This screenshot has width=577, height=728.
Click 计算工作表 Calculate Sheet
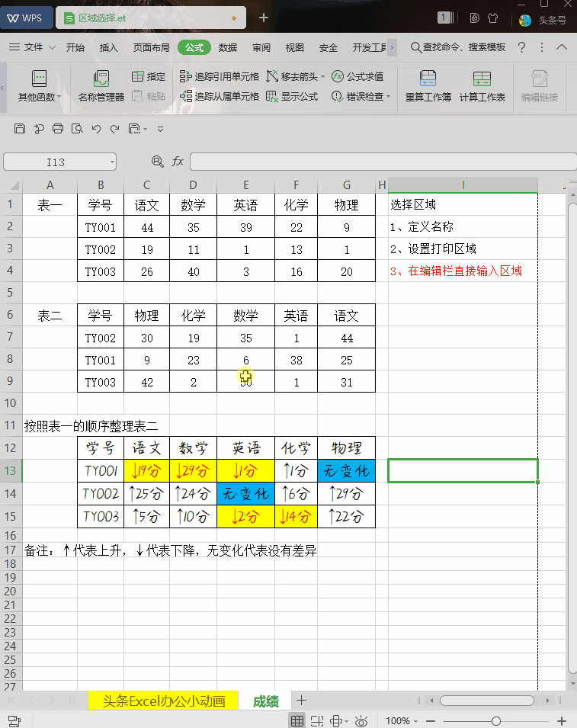pyautogui.click(x=482, y=86)
